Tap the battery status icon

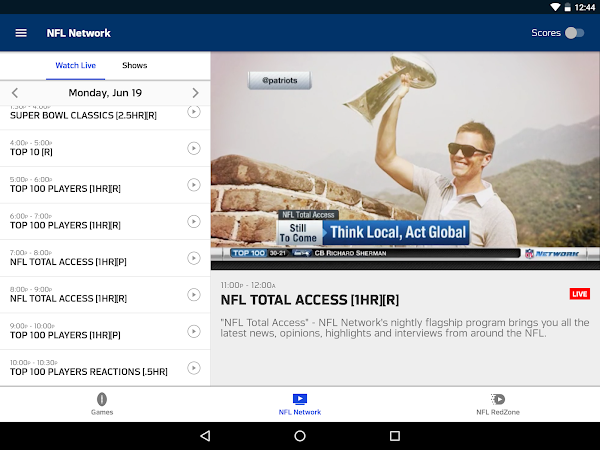point(567,7)
